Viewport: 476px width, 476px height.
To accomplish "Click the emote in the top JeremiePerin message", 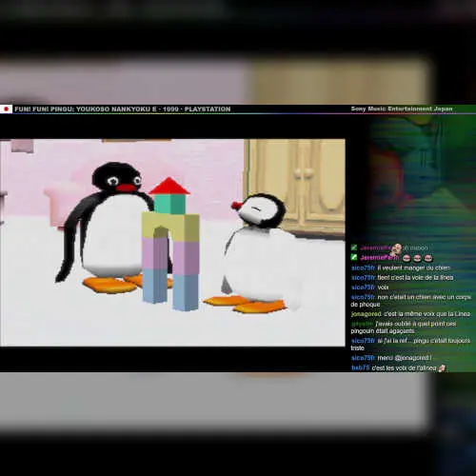I will coord(396,248).
